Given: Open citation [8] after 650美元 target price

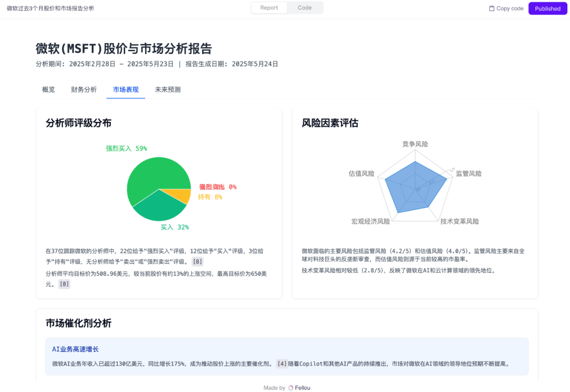Looking at the screenshot, I should [64, 284].
